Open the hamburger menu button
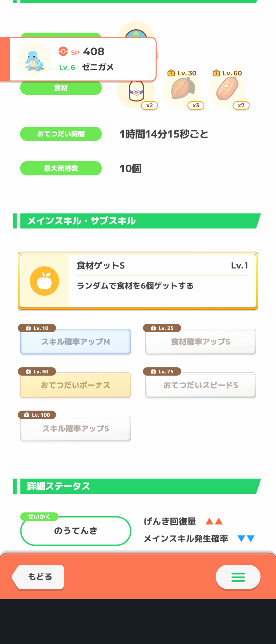 coord(238,577)
